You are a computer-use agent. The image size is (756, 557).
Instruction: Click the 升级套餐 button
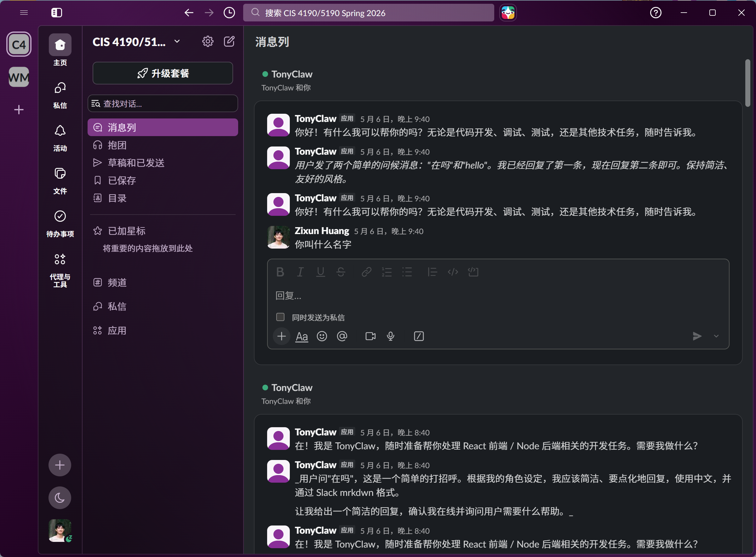point(163,73)
